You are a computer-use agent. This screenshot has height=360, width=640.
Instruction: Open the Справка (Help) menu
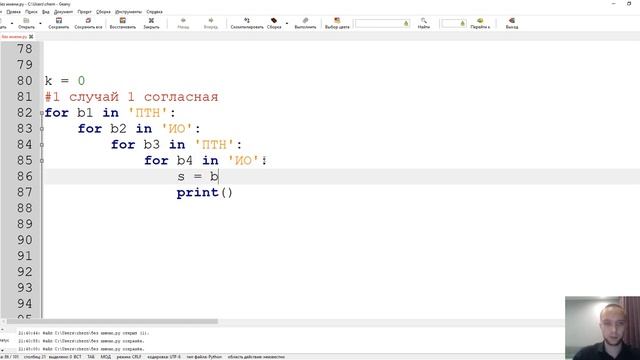[x=154, y=12]
